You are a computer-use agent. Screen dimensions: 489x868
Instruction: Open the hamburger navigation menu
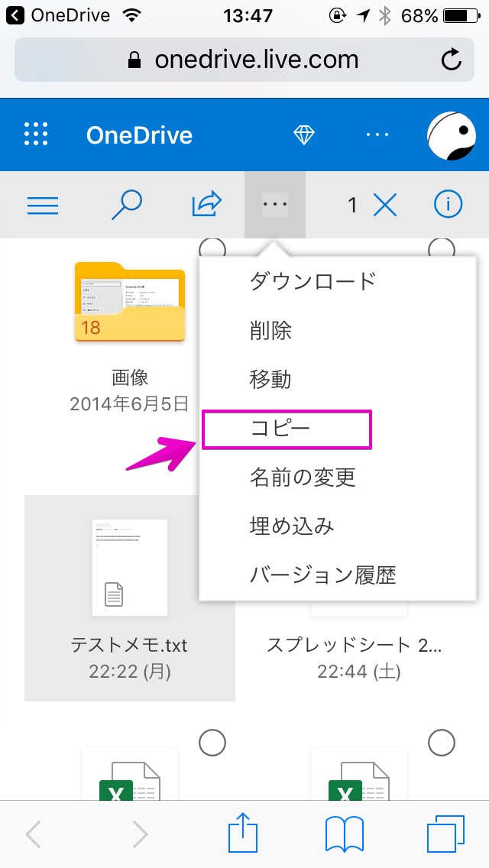43,206
